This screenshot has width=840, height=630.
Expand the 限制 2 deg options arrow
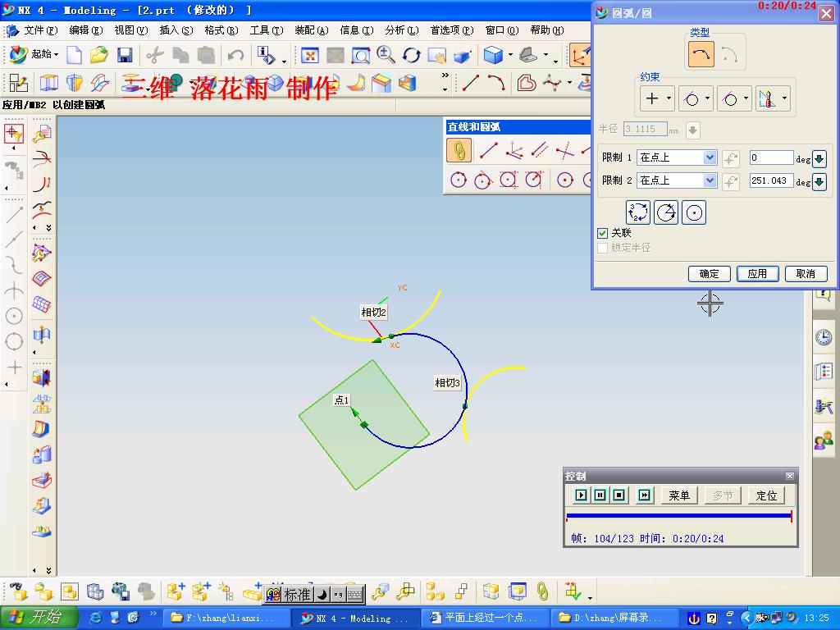pos(819,181)
